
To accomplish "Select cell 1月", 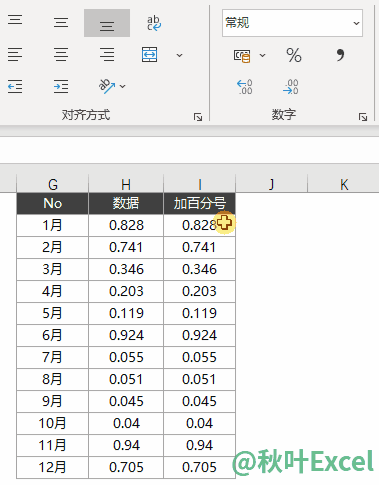I will tap(53, 225).
